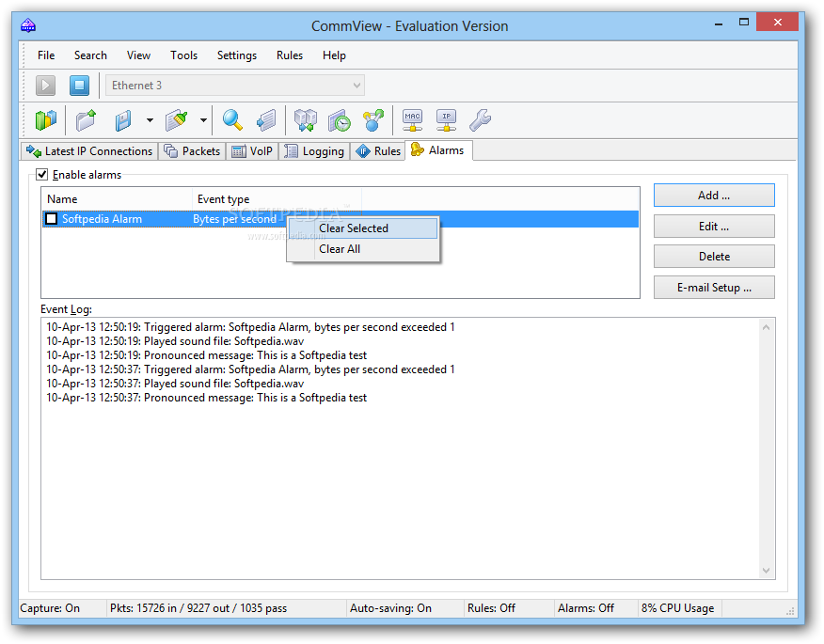Click log entry 12:50:37 Pronounced message
Viewport: 824px width, 644px height.
click(x=207, y=398)
